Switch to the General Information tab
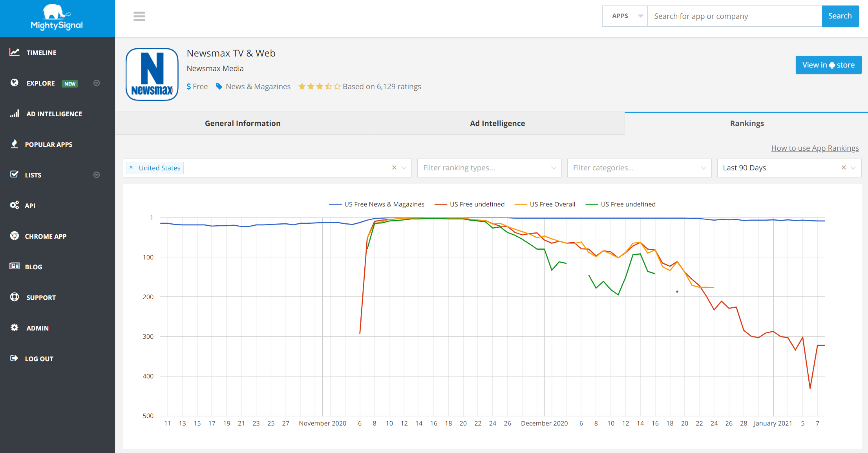 (243, 123)
